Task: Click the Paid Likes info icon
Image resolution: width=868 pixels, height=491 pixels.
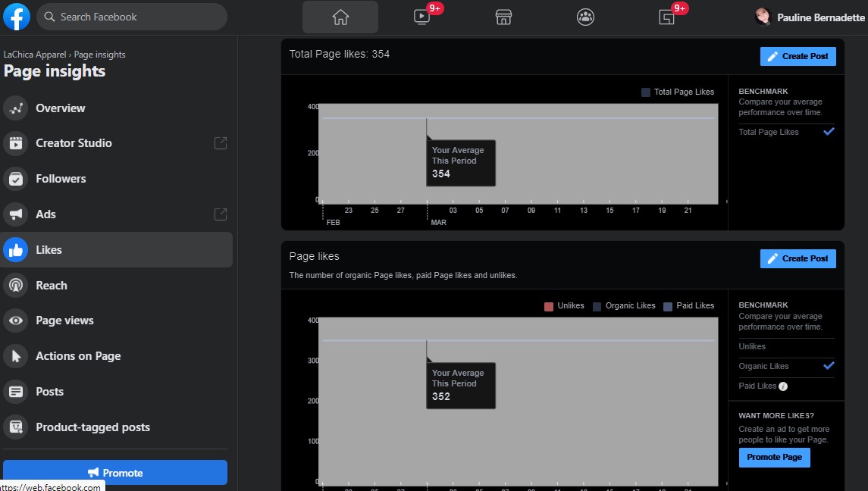Action: (783, 386)
